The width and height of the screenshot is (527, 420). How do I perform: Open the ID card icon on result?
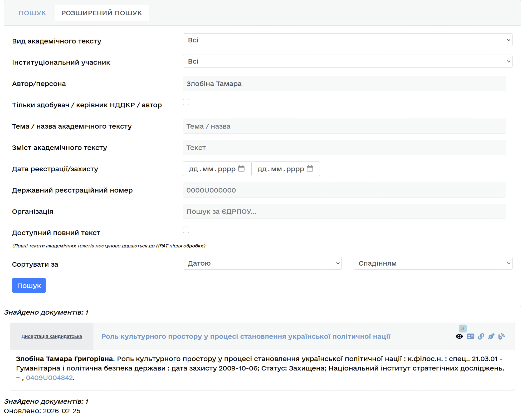470,336
